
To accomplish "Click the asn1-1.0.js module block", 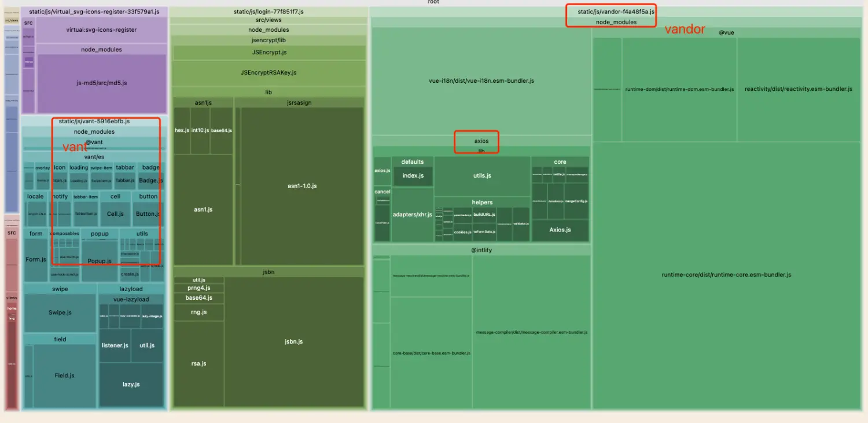I will 302,186.
